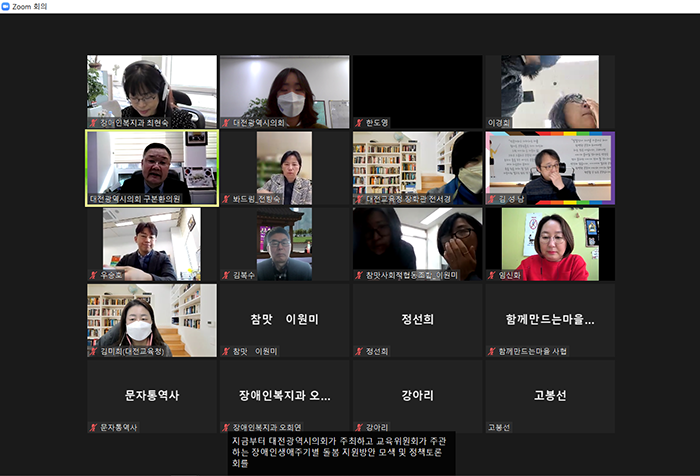Click muted microphone icon next to 임신화
This screenshot has height=476, width=700.
[491, 275]
